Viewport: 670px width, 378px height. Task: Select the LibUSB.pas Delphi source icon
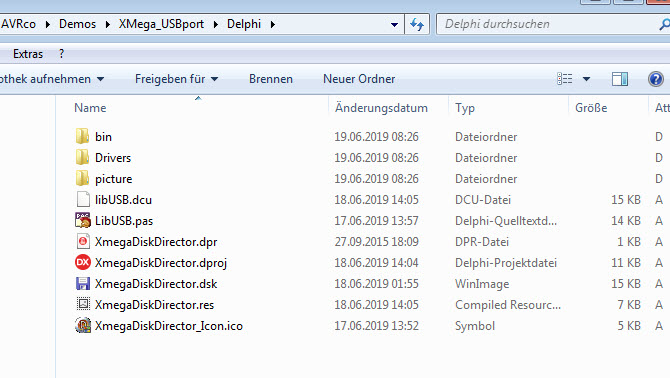(x=82, y=220)
